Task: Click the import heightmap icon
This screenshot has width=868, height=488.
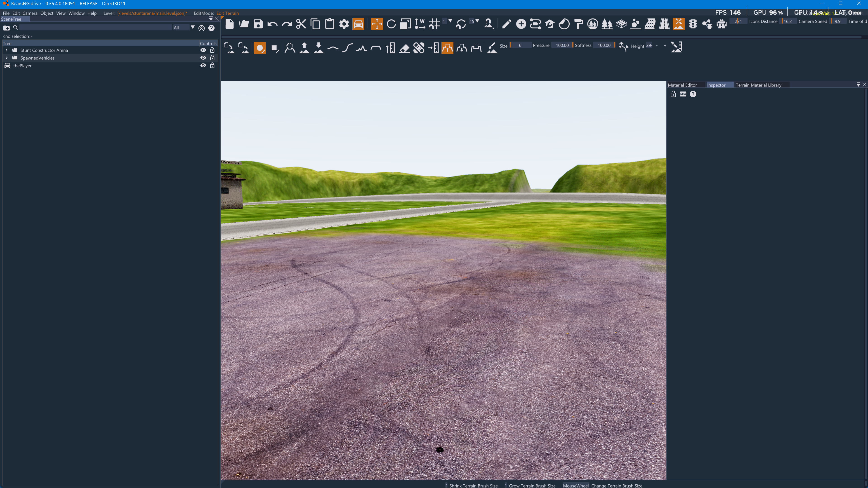Action: coord(229,48)
